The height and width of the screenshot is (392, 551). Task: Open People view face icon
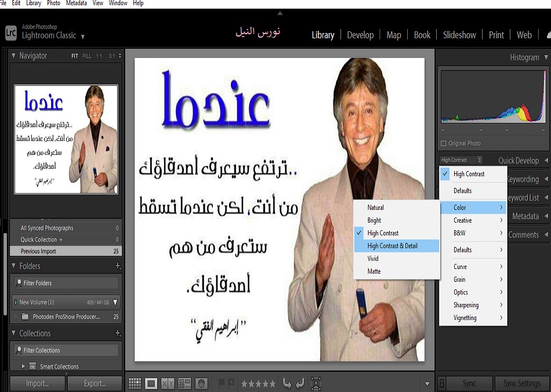(x=201, y=383)
